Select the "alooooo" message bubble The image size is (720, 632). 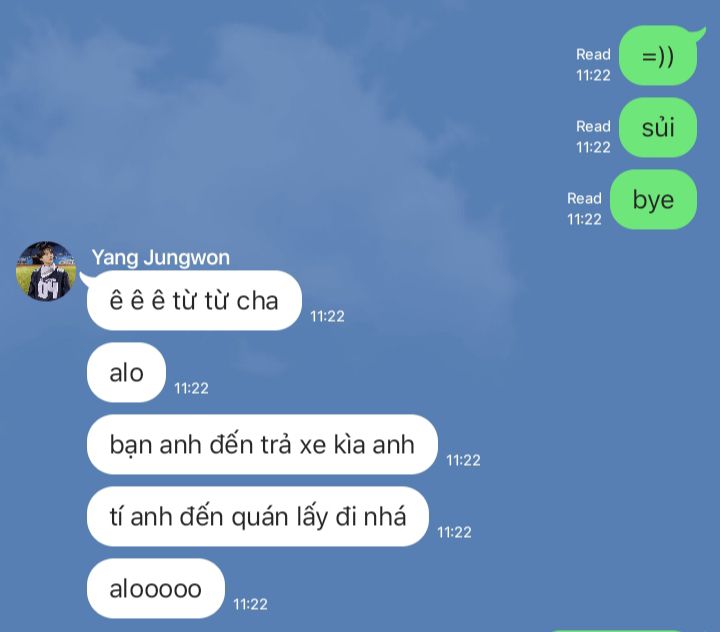156,588
